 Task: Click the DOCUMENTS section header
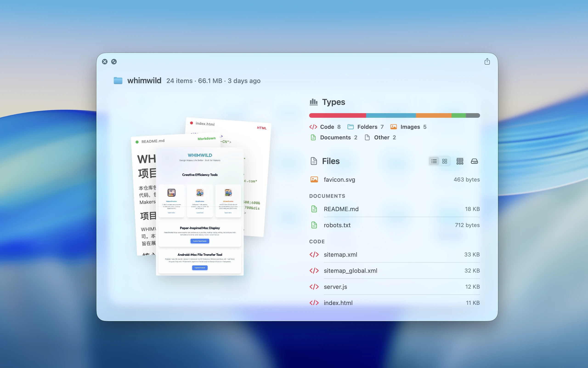click(327, 196)
